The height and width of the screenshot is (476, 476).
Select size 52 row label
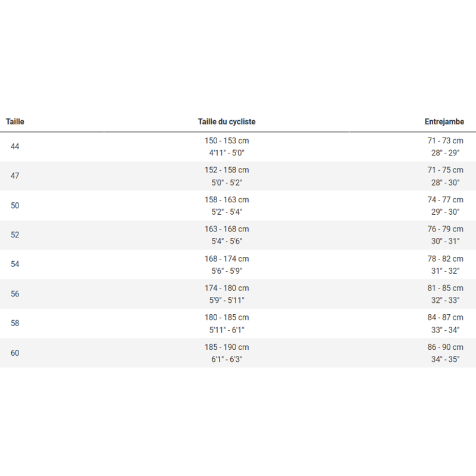click(15, 235)
